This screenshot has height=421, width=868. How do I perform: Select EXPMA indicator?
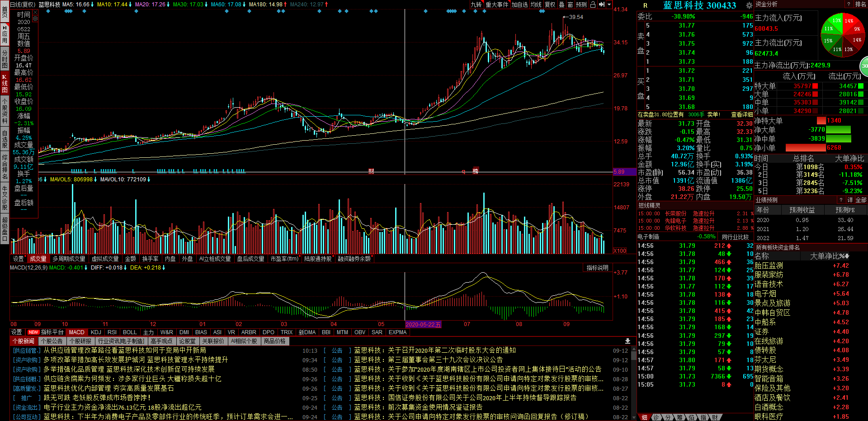pyautogui.click(x=397, y=332)
